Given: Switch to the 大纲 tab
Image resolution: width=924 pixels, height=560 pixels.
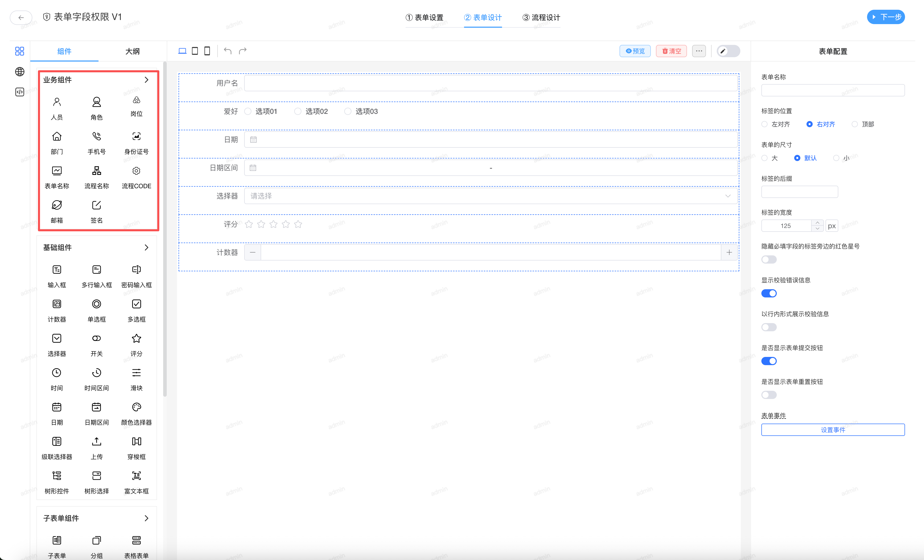Looking at the screenshot, I should point(132,51).
